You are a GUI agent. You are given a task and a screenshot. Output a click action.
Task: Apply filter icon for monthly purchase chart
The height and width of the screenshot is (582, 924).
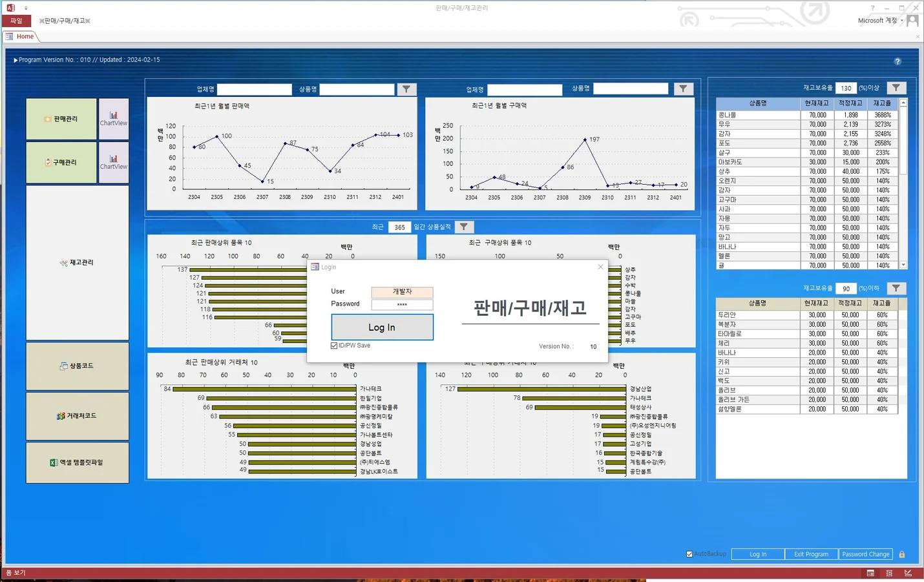683,88
